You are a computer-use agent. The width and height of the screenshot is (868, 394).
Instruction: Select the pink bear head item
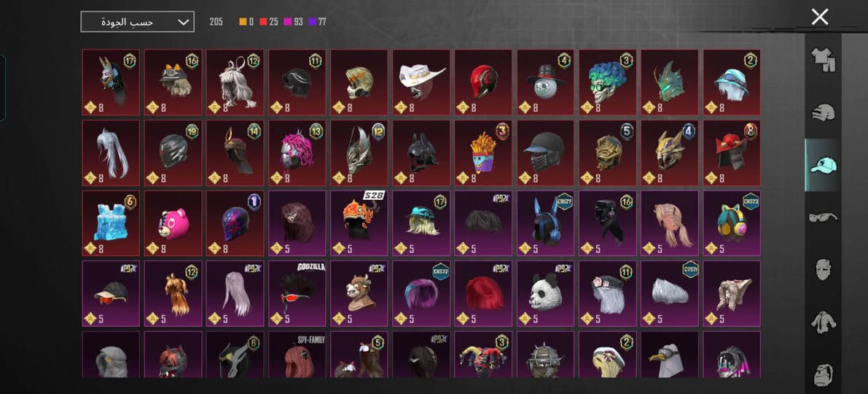173,223
